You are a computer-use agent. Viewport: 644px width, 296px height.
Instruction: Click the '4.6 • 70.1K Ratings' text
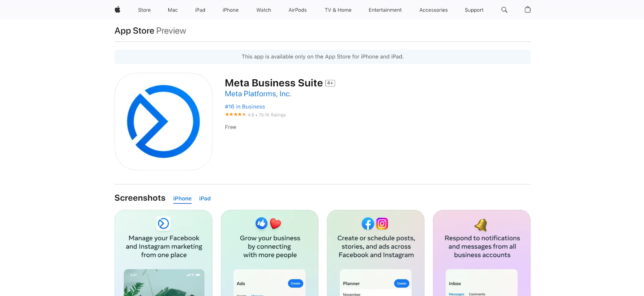coord(266,115)
